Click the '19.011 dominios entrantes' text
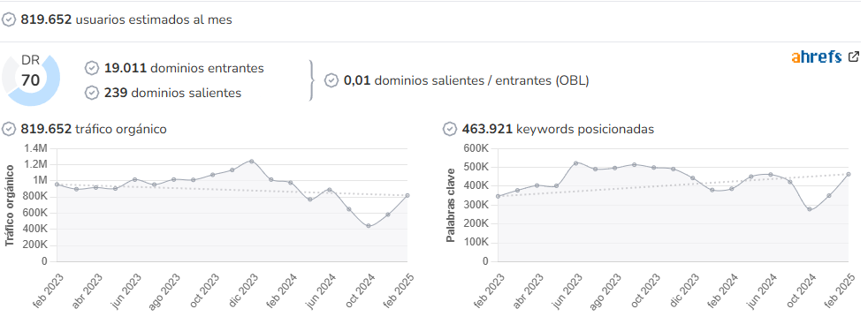Viewport: 868px width, 324px height. click(x=184, y=69)
